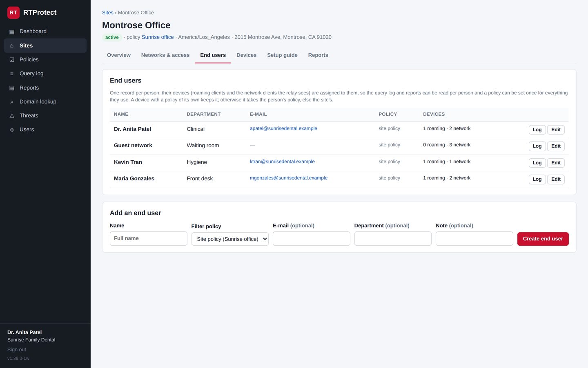This screenshot has height=368, width=588.
Task: Click the Domain lookup magnifier icon
Action: pyautogui.click(x=12, y=102)
